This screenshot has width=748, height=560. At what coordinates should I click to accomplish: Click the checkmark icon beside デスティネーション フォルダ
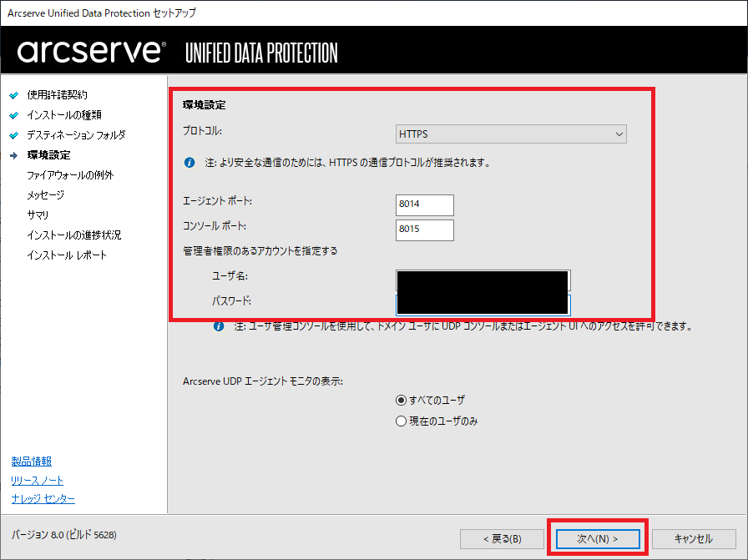(14, 135)
